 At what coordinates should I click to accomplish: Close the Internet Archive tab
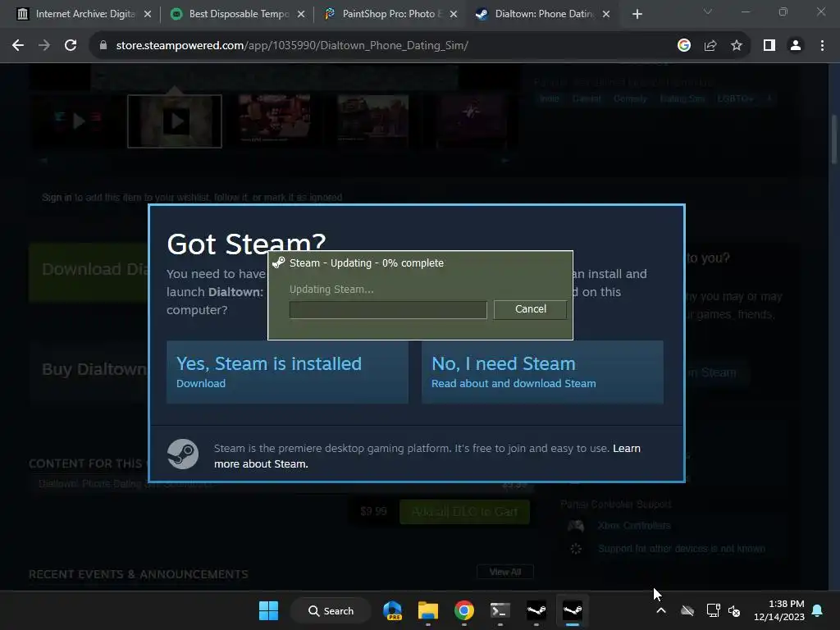(x=148, y=14)
